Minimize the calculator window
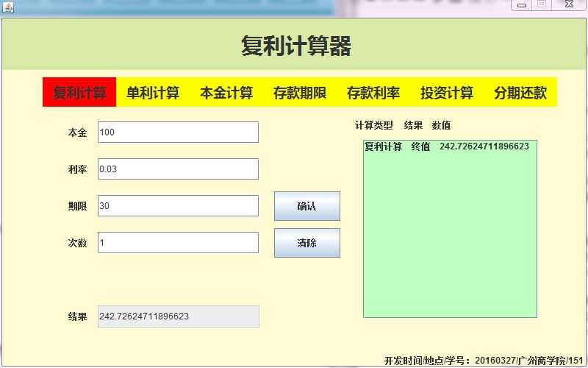 [x=522, y=4]
